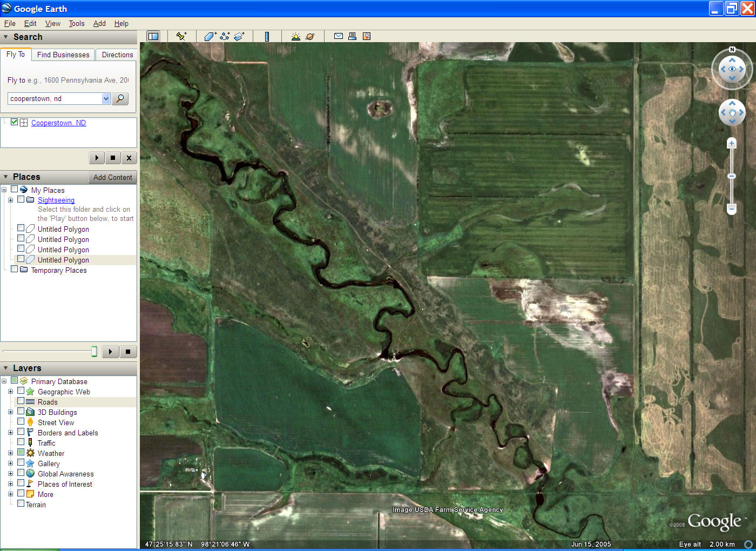Collapse the Primary Database tree node
Screen dimensions: 756x551
point(4,381)
